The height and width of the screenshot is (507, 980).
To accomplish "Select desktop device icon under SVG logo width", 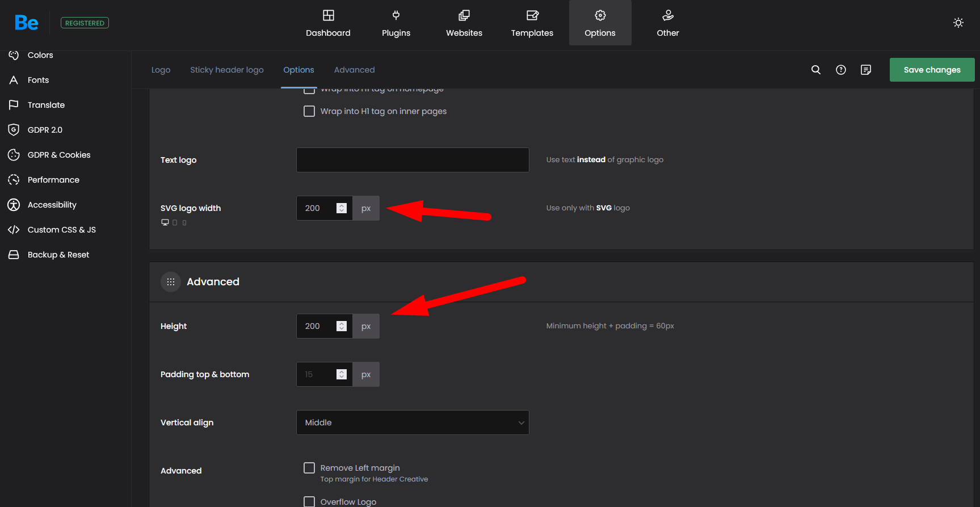I will (165, 223).
